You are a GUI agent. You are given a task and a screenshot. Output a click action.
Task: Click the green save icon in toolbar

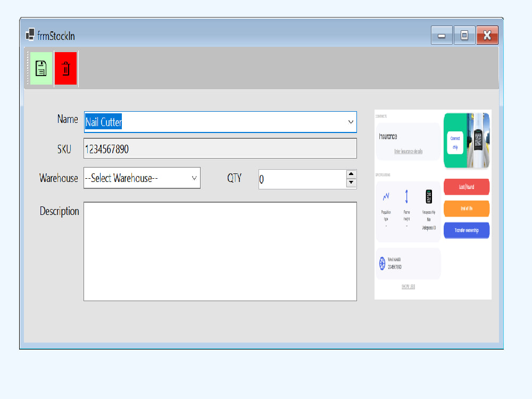pos(41,68)
